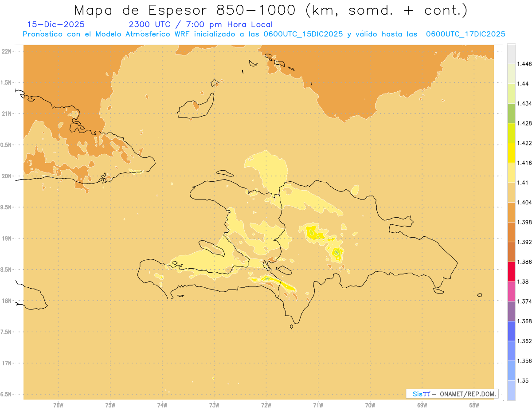
Task: Click the legend value '1.398'
Action: point(525,222)
